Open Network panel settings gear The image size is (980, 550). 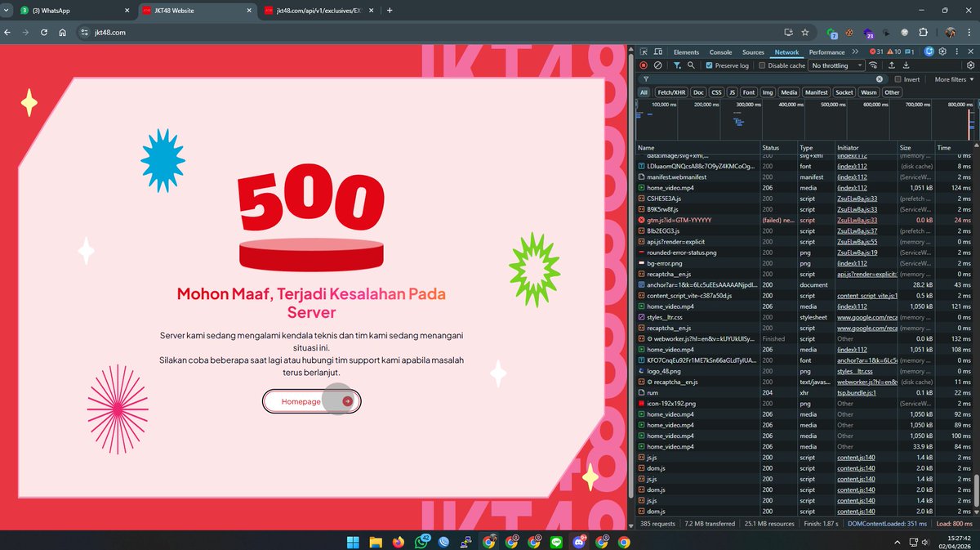coord(971,65)
